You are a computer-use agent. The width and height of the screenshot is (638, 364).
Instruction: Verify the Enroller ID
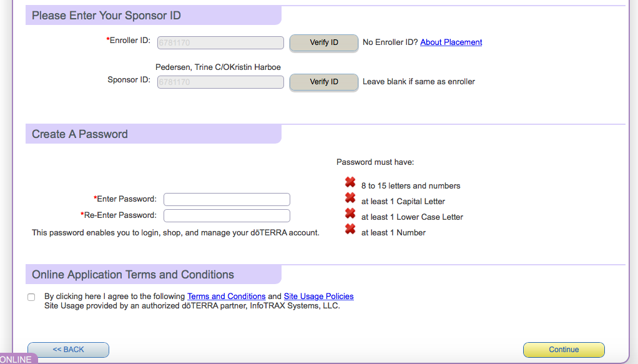324,42
